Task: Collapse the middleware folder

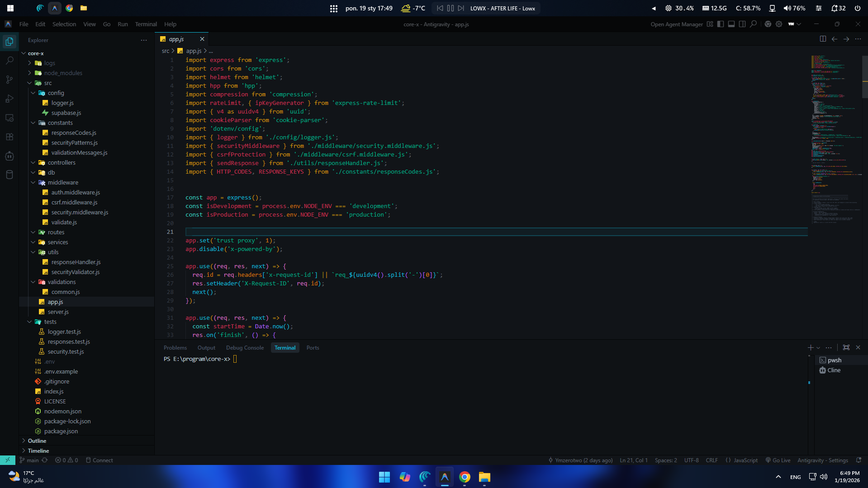Action: 63,183
